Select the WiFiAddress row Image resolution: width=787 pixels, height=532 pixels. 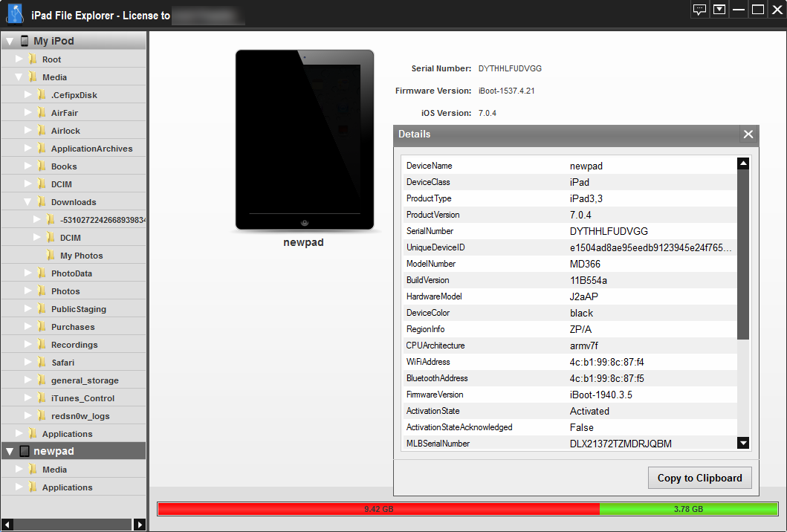coord(569,362)
